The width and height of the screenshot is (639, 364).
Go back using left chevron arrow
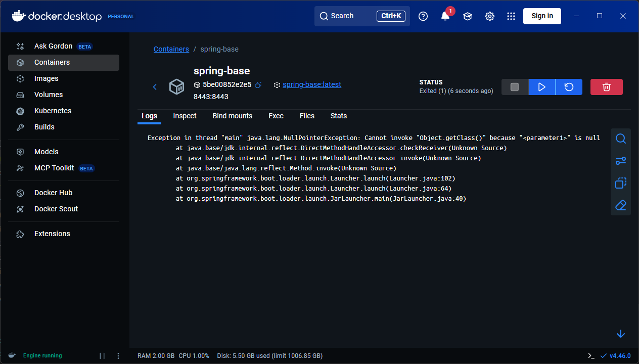click(155, 87)
